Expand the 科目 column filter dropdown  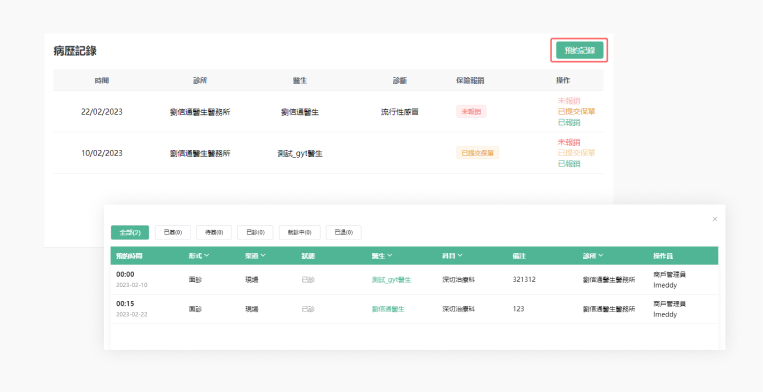[452, 255]
